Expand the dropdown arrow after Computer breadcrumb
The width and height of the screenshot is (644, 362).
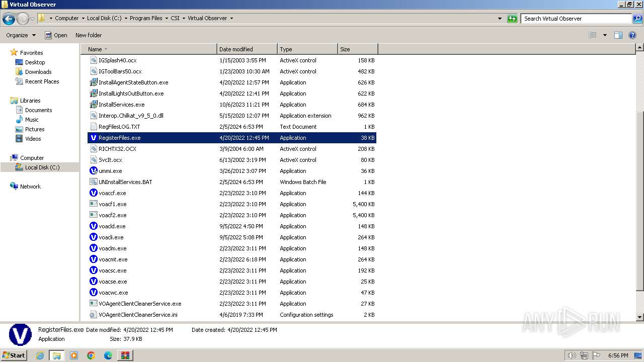point(83,18)
